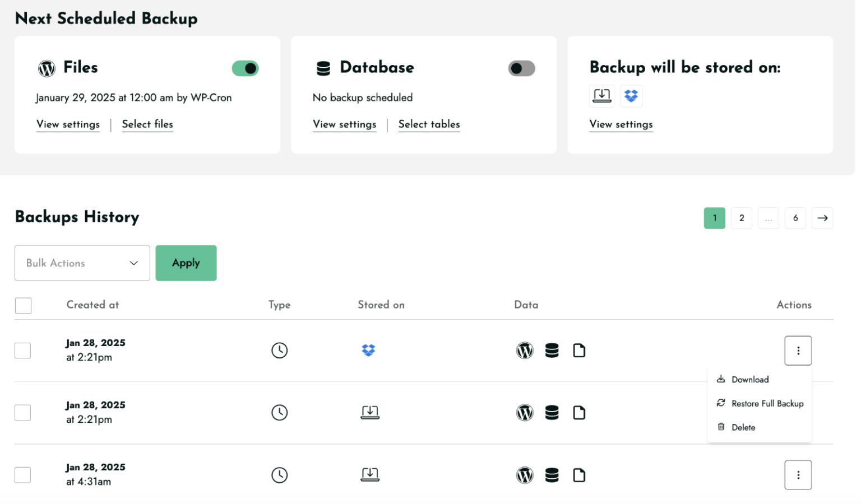The height and width of the screenshot is (504, 861).
Task: Select Restore Full Backup from the context menu
Action: click(767, 403)
